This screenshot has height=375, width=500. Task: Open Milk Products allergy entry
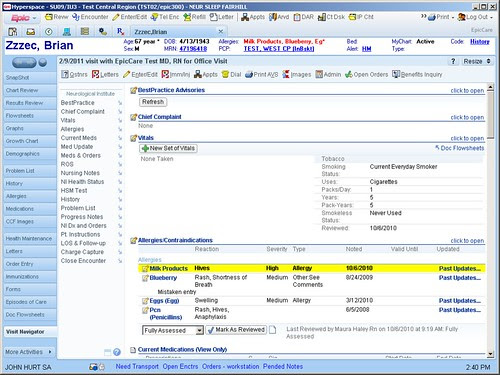169,268
